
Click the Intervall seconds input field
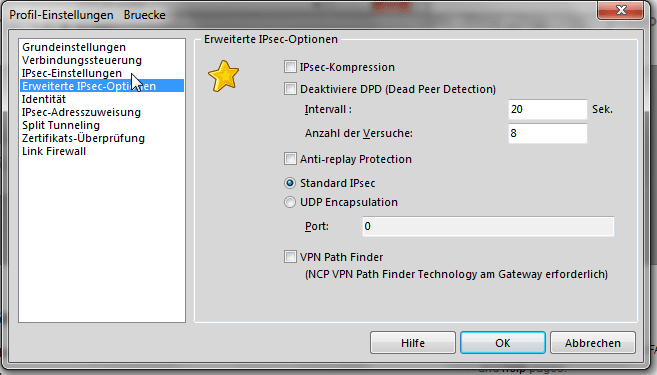tap(548, 110)
